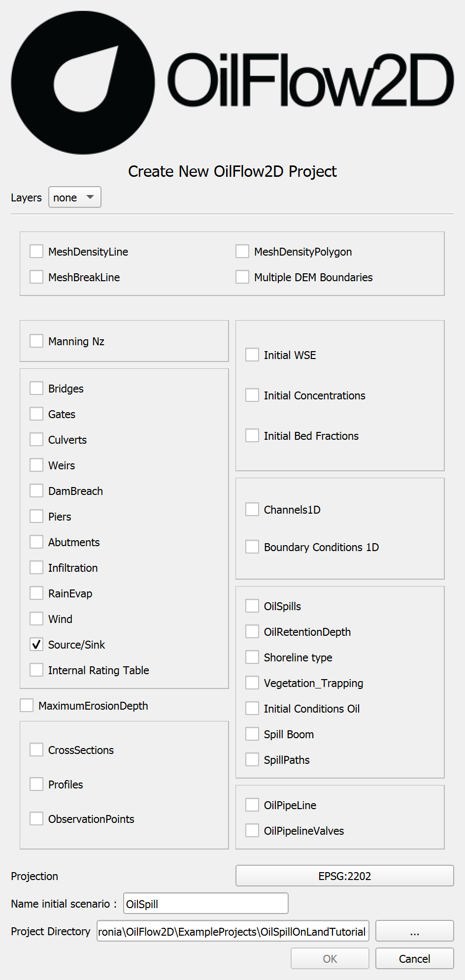Enable Vegetation_Trapping checkbox
Image resolution: width=465 pixels, height=980 pixels.
252,683
